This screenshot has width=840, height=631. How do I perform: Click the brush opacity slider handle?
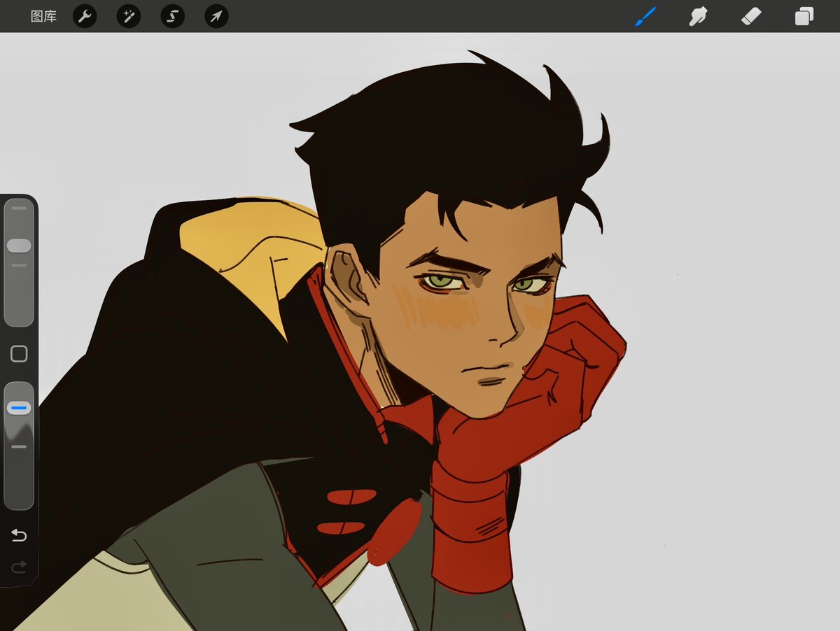coord(19,407)
